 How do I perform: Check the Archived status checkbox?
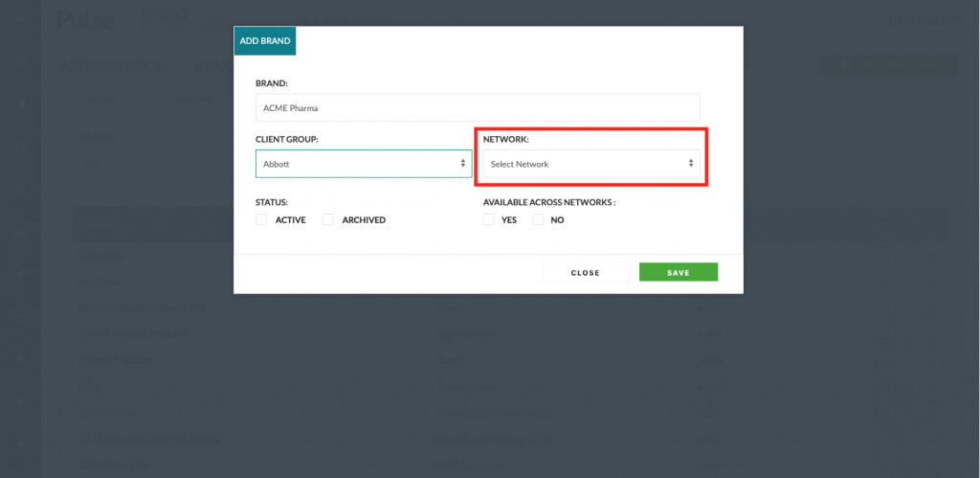click(x=328, y=219)
